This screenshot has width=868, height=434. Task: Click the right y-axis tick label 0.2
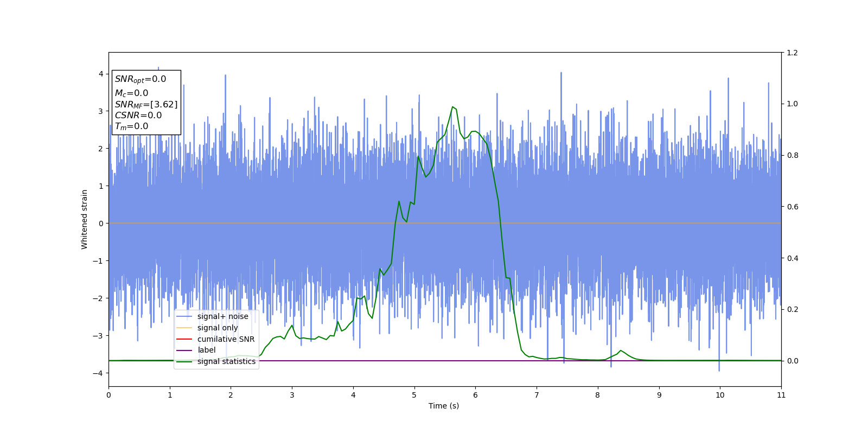point(792,309)
